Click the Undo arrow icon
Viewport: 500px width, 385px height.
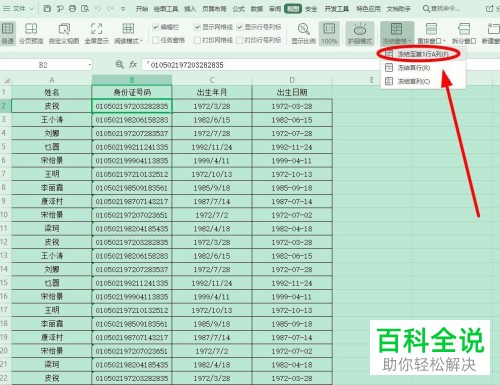click(x=98, y=9)
